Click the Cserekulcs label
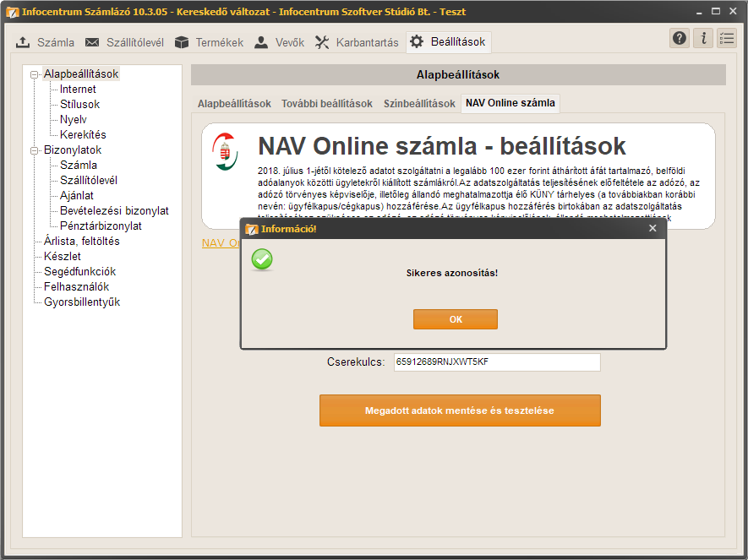This screenshot has height=560, width=748. point(355,362)
